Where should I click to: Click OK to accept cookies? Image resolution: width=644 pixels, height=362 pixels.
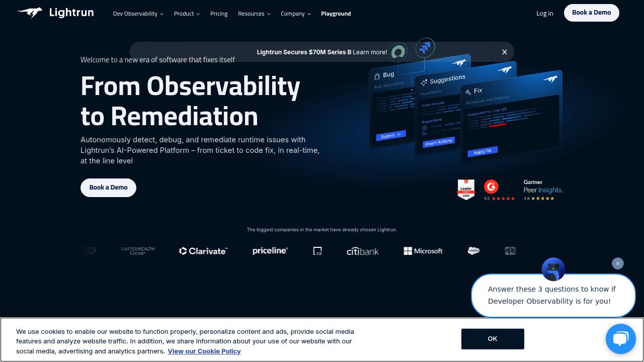click(x=493, y=339)
